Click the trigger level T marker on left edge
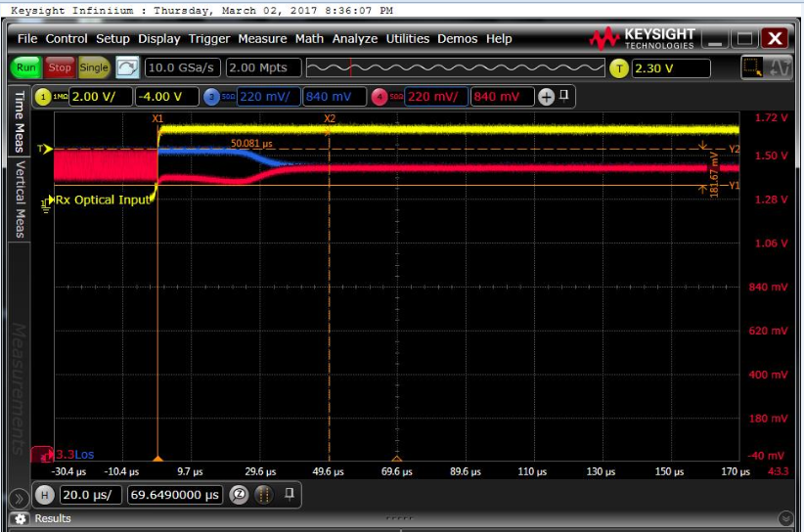 click(x=45, y=150)
